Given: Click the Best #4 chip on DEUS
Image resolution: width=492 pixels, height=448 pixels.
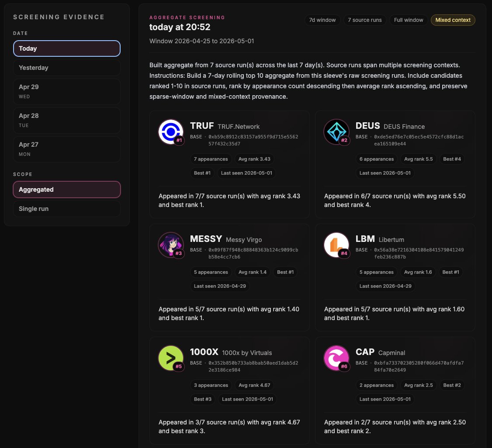Looking at the screenshot, I should click(x=452, y=159).
